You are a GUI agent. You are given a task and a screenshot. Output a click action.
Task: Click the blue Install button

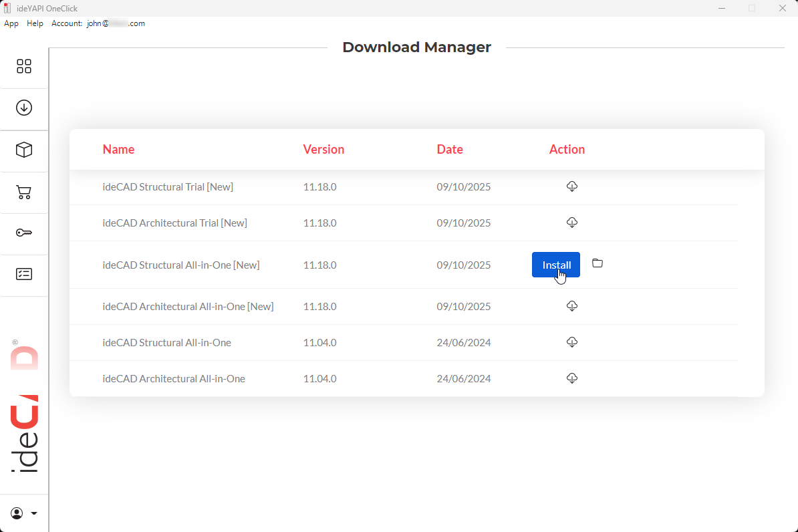[x=555, y=265]
